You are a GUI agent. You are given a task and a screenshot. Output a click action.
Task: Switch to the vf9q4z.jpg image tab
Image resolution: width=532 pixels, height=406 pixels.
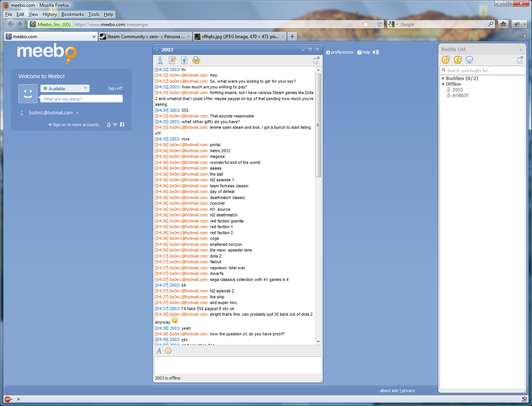coord(239,36)
